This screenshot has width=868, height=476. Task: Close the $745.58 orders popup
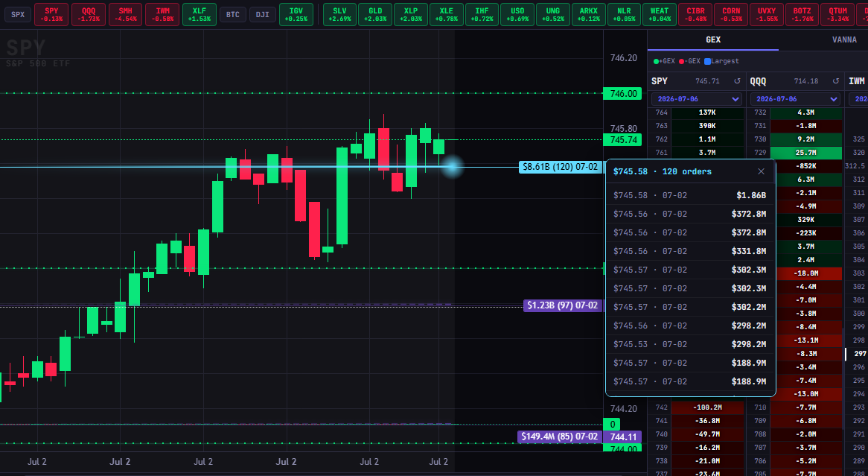click(761, 171)
